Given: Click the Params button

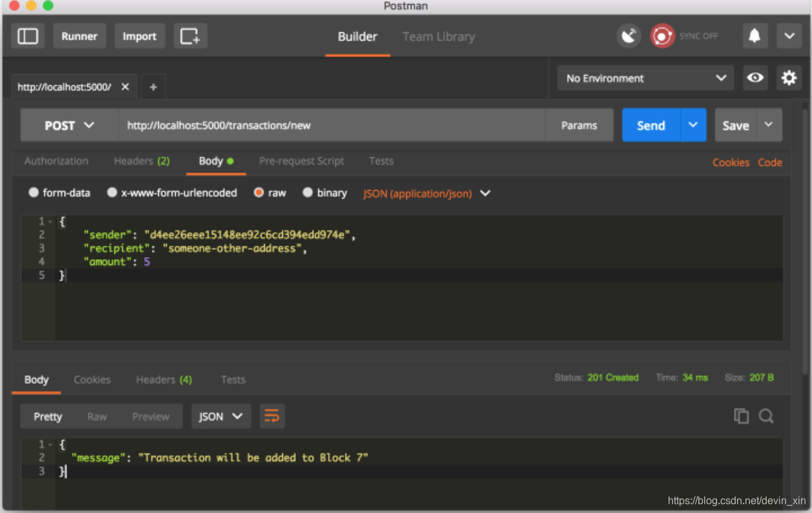Looking at the screenshot, I should tap(579, 125).
